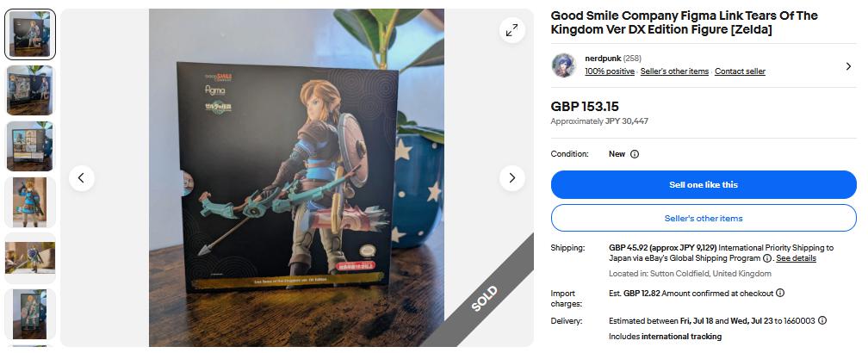868x353 pixels.
Task: Select the fifth thumbnail of the action pose
Action: [30, 257]
